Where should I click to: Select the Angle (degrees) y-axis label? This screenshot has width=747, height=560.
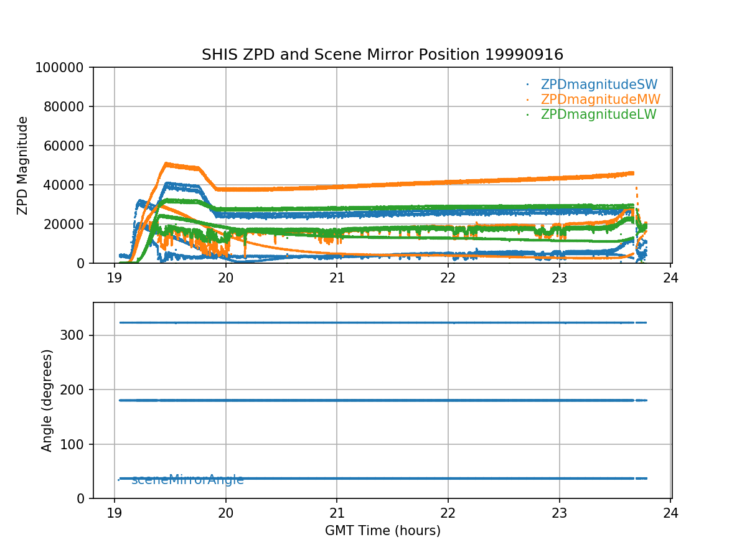click(47, 400)
